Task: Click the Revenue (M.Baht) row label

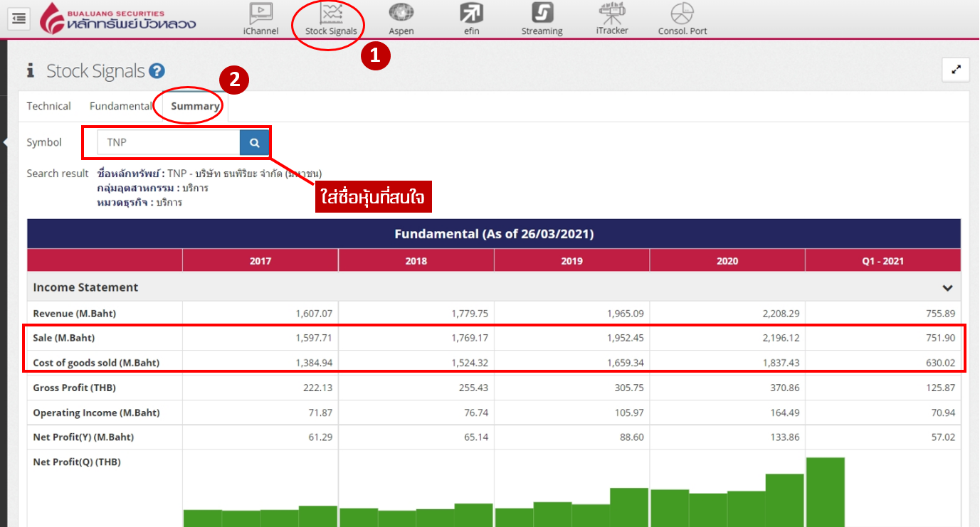Action: [x=75, y=313]
